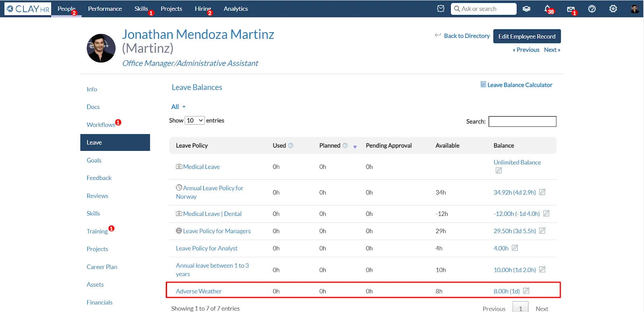Open the user avatar menu in top bar
This screenshot has width=644, height=312.
635,9
